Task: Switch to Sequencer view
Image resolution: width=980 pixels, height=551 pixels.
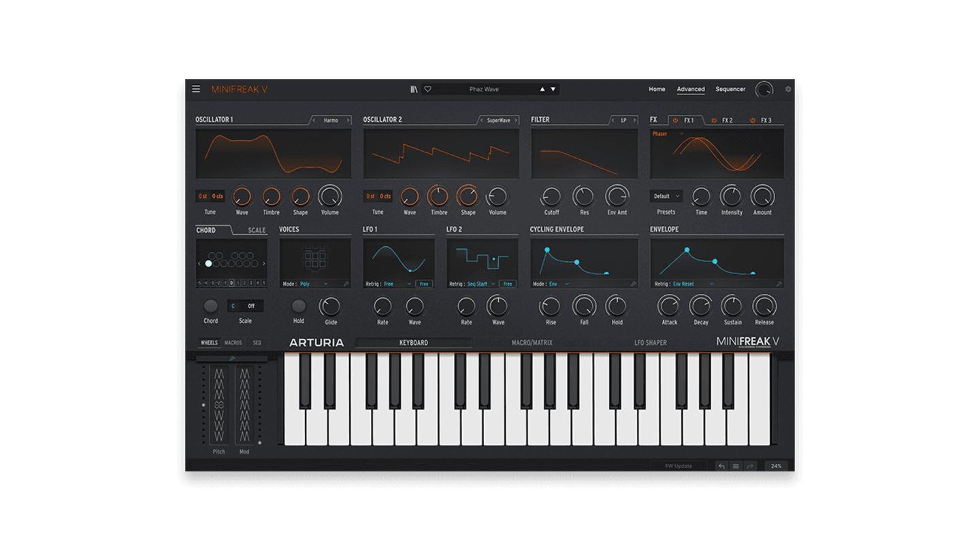Action: point(730,89)
